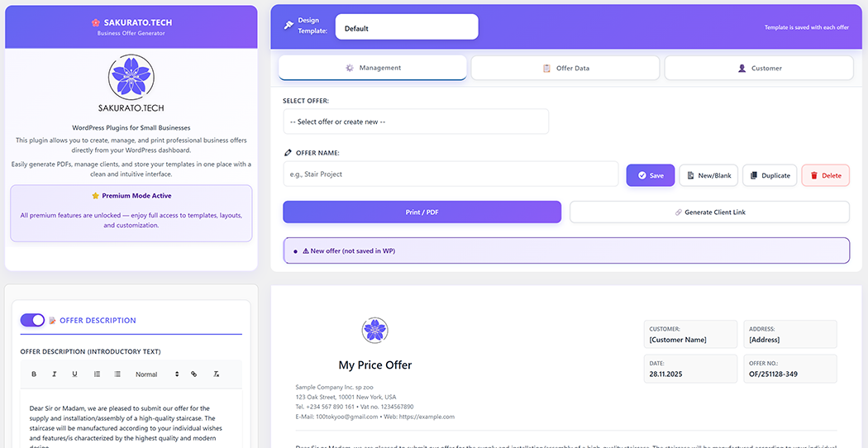Screen dimensions: 868x448
Task: Apply italic formatting in the editor
Action: click(x=55, y=374)
